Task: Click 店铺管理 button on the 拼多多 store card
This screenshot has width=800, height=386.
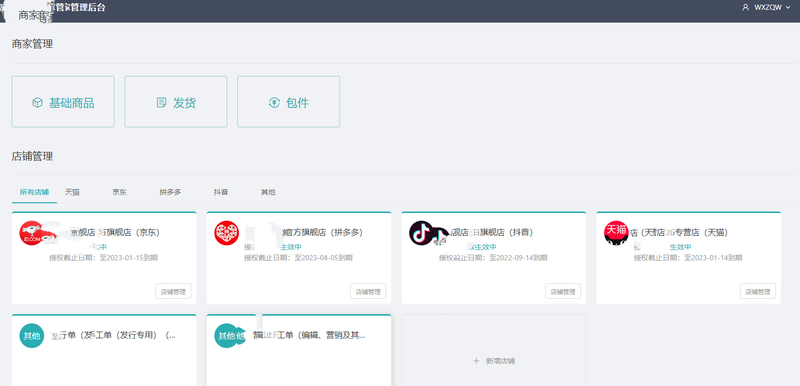Action: pyautogui.click(x=368, y=292)
